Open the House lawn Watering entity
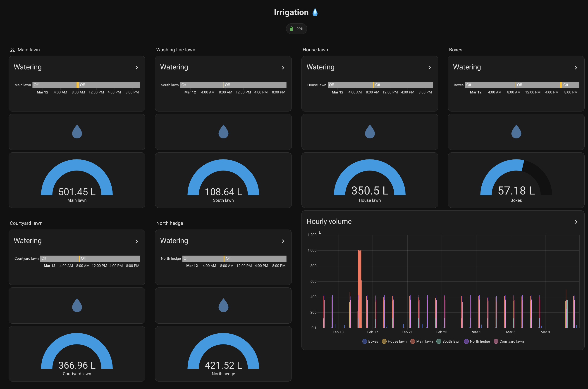The image size is (588, 389). click(x=430, y=67)
